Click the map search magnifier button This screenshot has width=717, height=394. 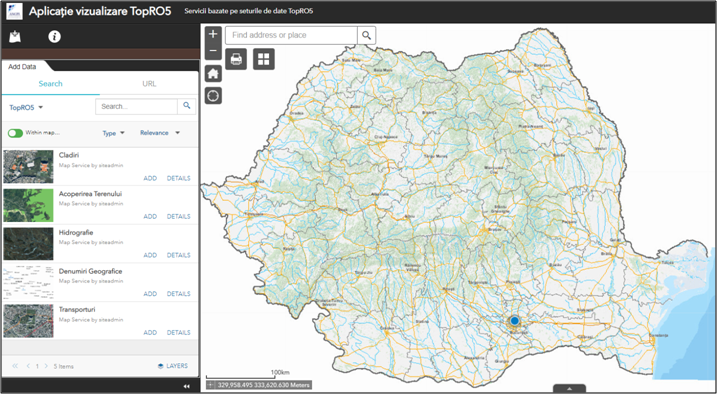pos(366,35)
